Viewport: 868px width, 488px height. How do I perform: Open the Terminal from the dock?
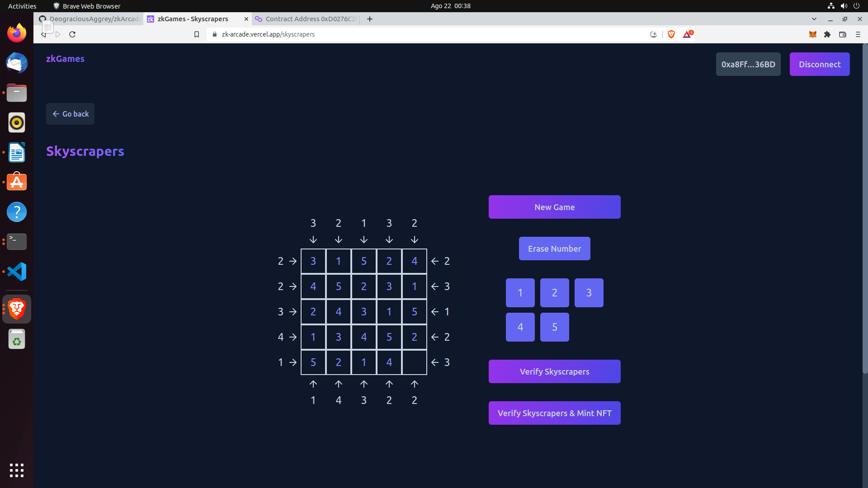pyautogui.click(x=17, y=242)
